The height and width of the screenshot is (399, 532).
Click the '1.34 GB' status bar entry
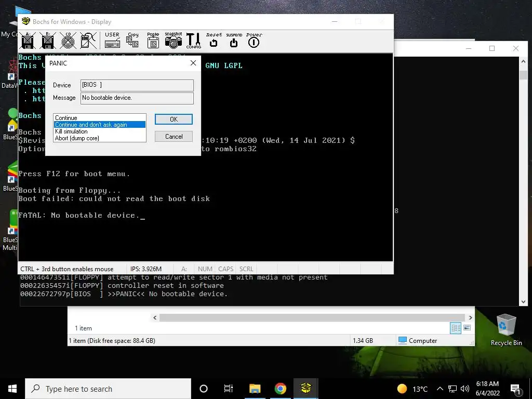[363, 341]
